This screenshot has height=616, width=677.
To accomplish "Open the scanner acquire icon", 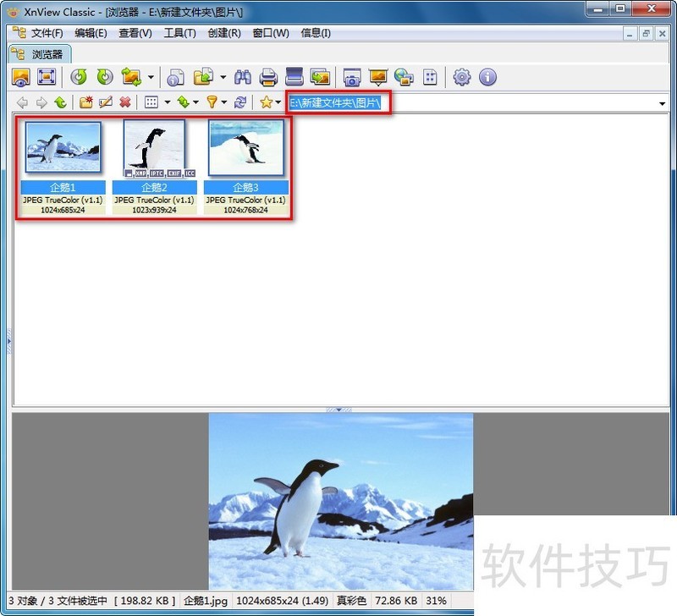I will [x=294, y=77].
